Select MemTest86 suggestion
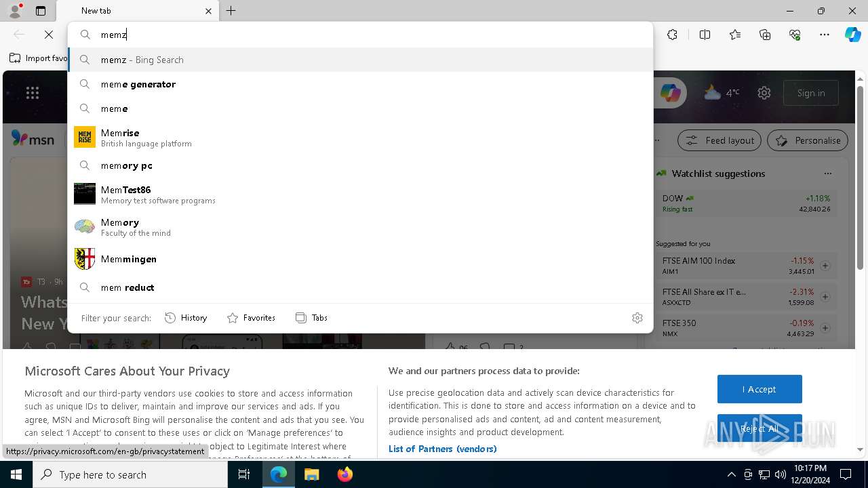Image resolution: width=868 pixels, height=488 pixels. pyautogui.click(x=360, y=195)
